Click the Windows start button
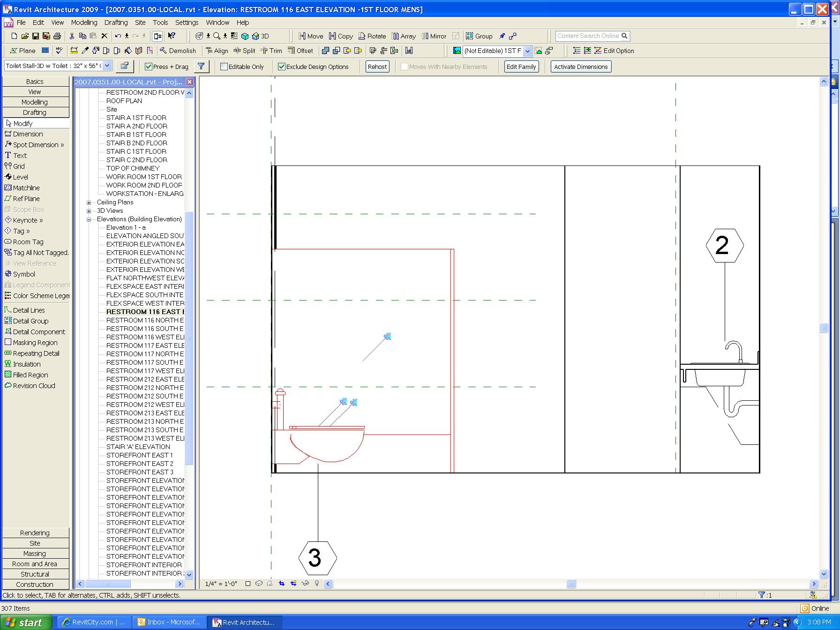This screenshot has width=840, height=630. point(27,622)
